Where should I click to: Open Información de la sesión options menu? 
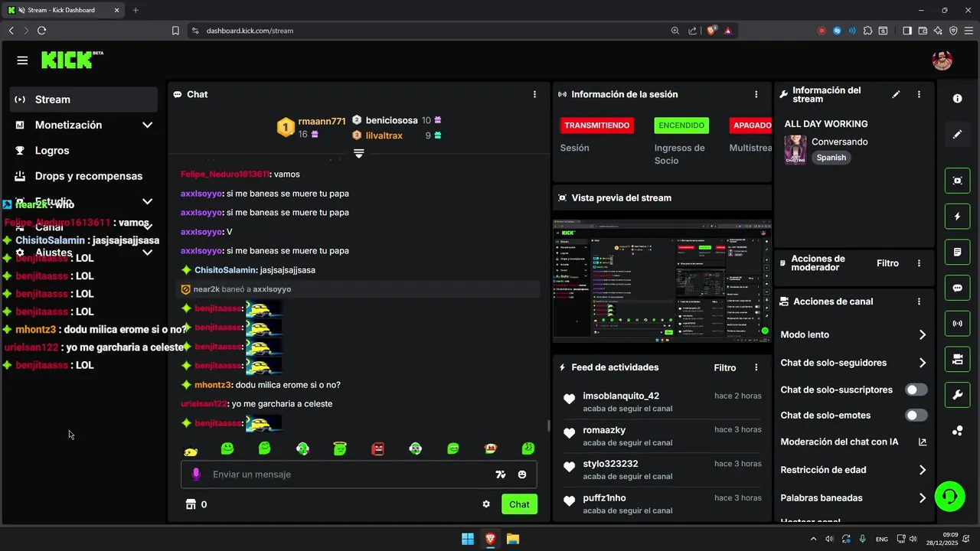tap(756, 94)
